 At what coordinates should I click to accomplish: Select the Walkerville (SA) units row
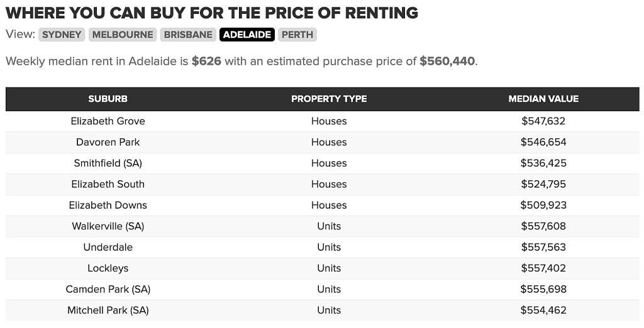click(323, 226)
